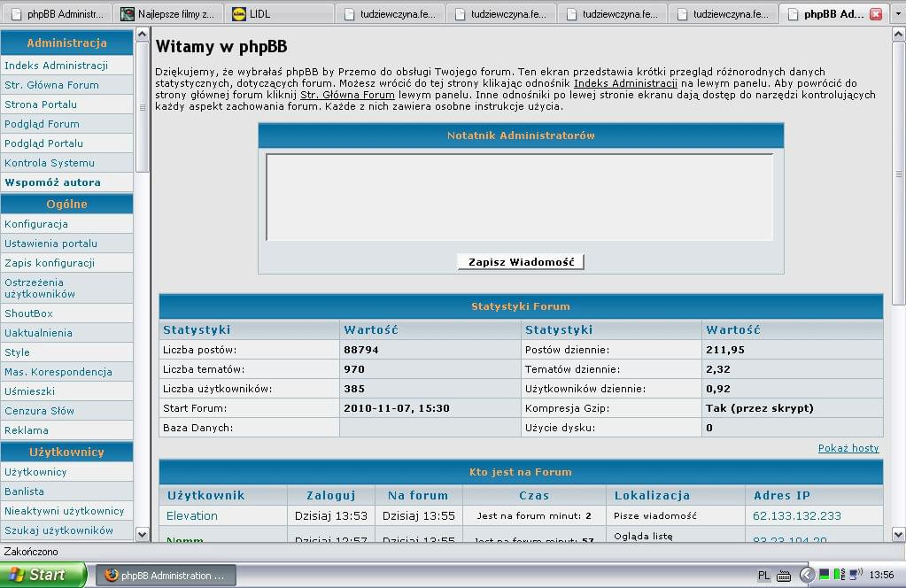This screenshot has height=588, width=906.
Task: Click the sidebar scrollbar down arrow
Action: coord(142,535)
